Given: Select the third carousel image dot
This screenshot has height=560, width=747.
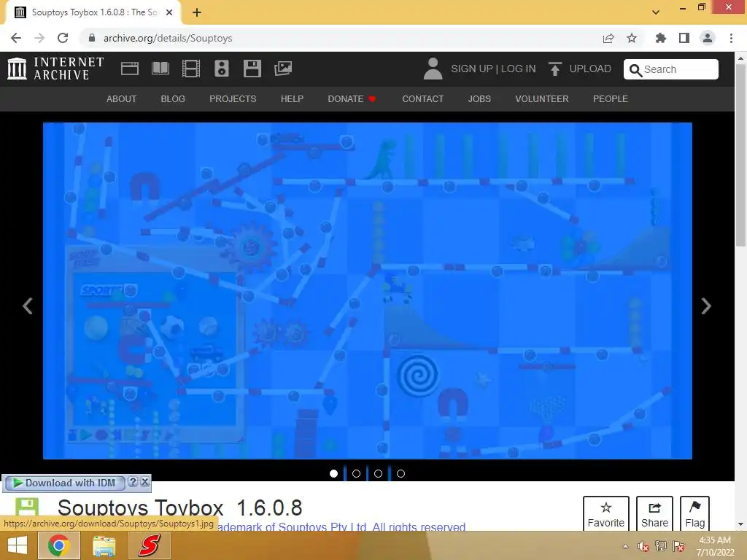Looking at the screenshot, I should pyautogui.click(x=379, y=474).
